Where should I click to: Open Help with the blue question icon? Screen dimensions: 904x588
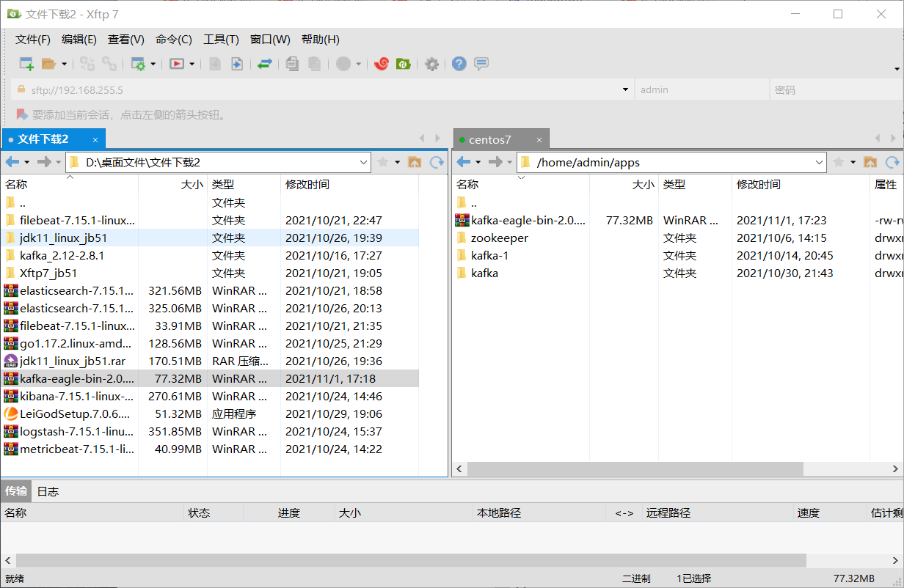(x=459, y=64)
